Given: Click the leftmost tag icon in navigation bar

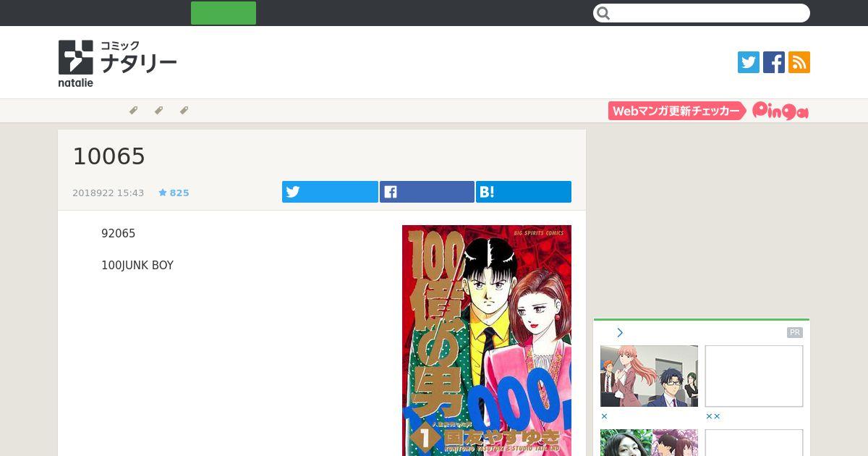Looking at the screenshot, I should click(133, 111).
